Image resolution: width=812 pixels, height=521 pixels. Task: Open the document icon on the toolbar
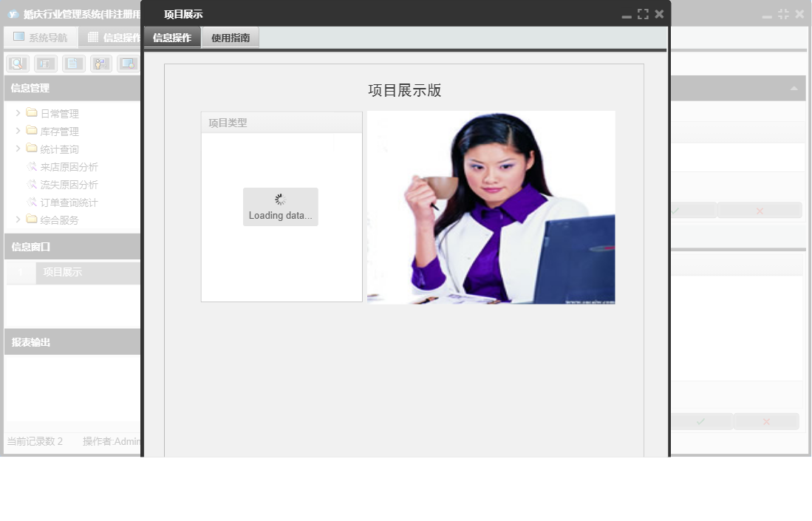73,63
